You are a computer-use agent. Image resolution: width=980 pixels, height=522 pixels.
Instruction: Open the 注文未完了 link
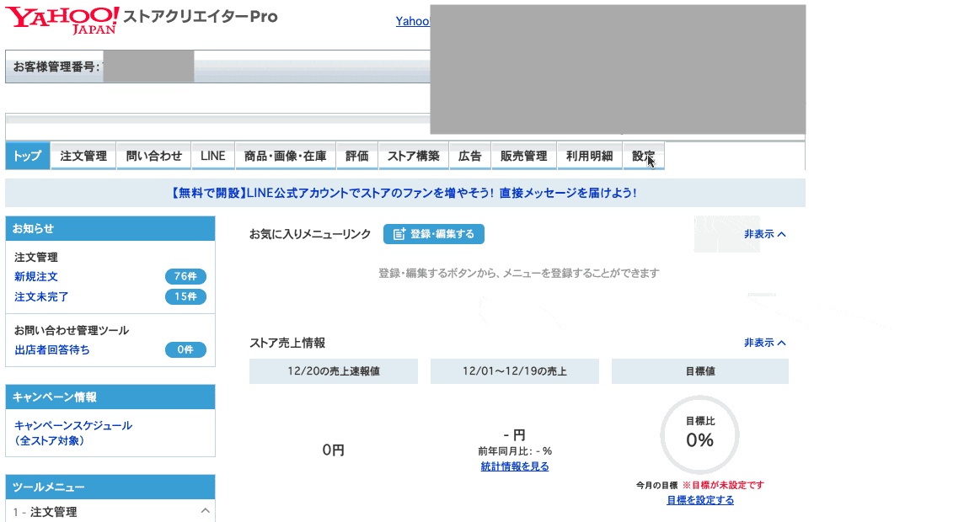[x=39, y=296]
